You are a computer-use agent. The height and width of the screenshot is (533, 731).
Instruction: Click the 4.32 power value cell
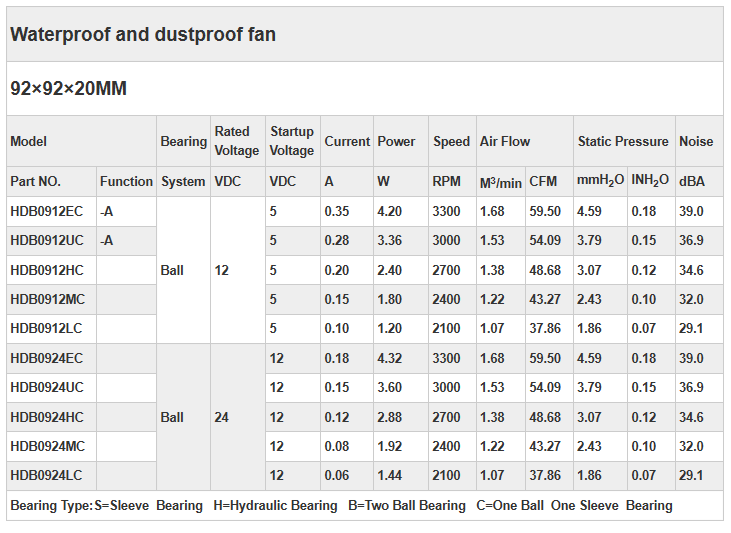[x=389, y=358]
